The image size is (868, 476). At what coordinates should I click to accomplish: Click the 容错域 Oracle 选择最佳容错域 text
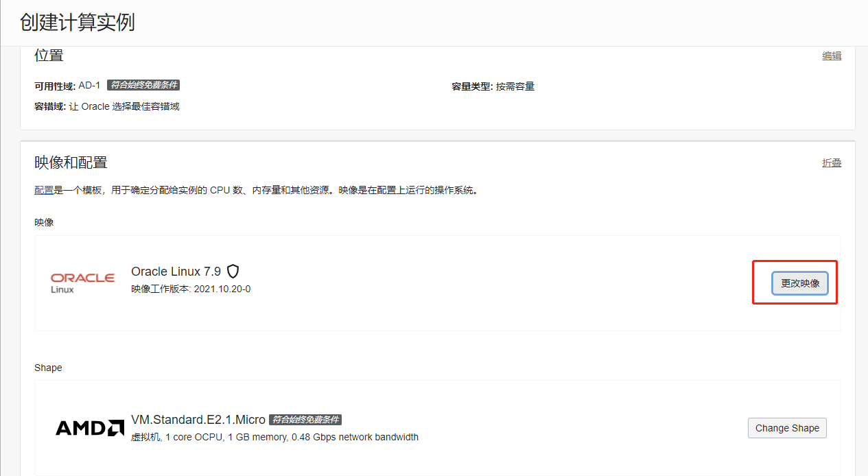pyautogui.click(x=107, y=106)
